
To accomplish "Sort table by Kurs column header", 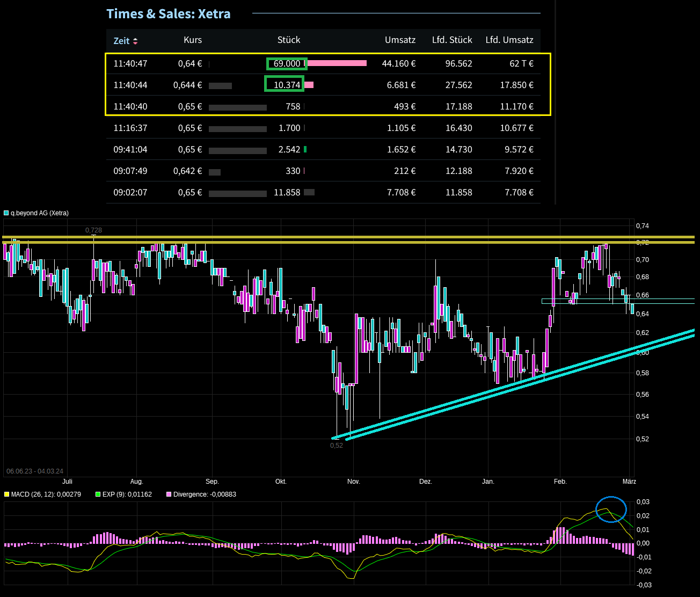I will [x=192, y=40].
